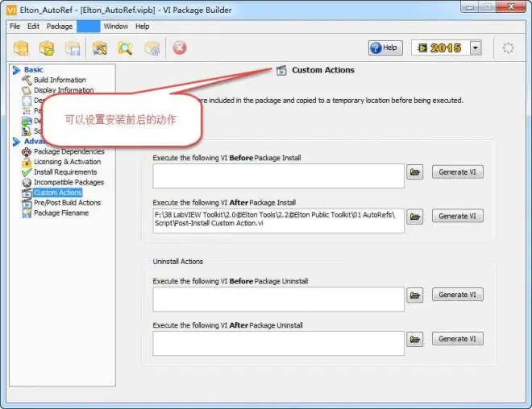The height and width of the screenshot is (409, 532).
Task: Open the File menu
Action: point(15,26)
